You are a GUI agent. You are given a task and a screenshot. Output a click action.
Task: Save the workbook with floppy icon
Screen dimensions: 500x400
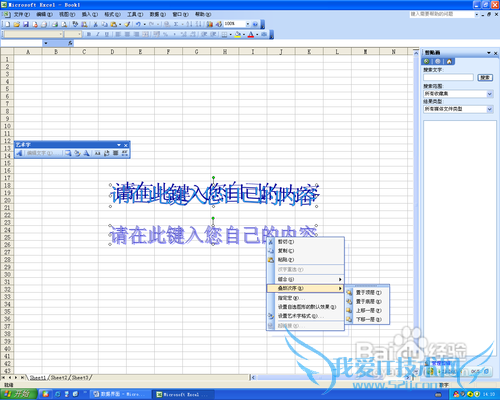click(x=26, y=24)
